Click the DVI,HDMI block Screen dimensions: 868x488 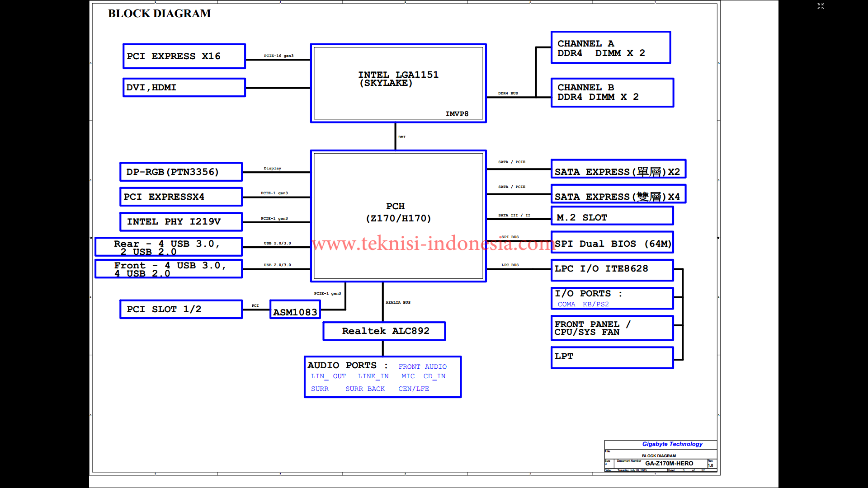pos(184,88)
